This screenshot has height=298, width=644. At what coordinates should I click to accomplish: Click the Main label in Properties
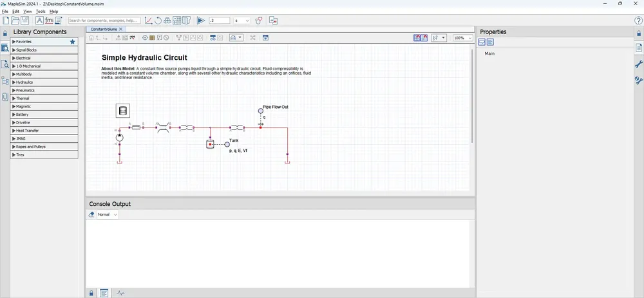click(489, 54)
